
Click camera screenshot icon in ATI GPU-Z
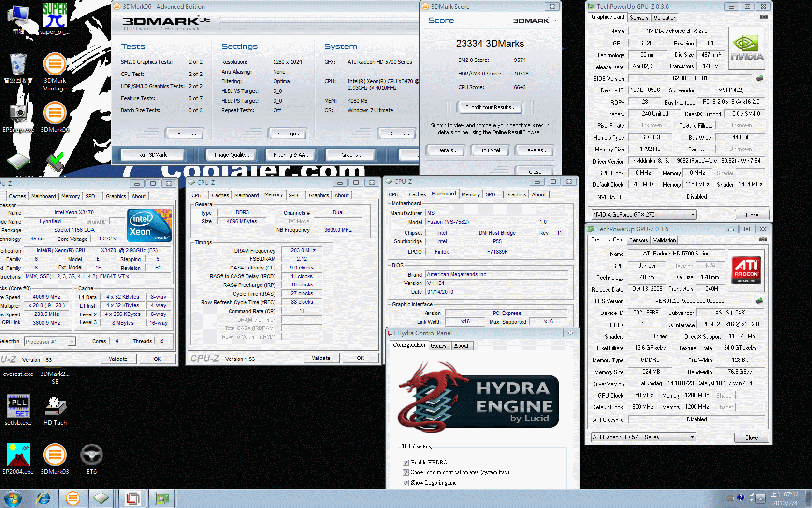coord(763,239)
